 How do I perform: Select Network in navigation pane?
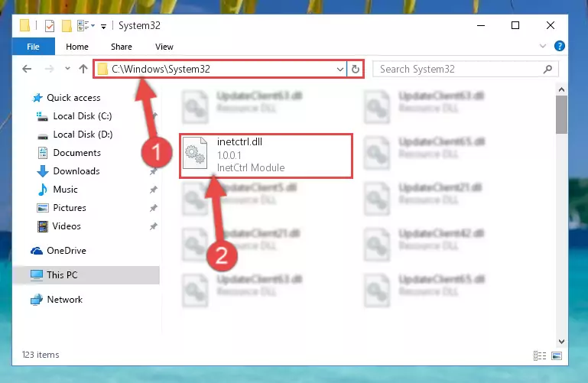(64, 300)
